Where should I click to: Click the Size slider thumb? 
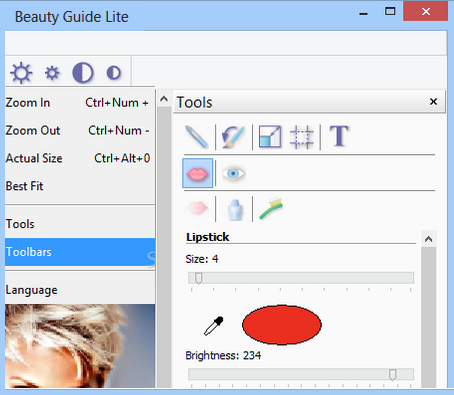point(198,278)
